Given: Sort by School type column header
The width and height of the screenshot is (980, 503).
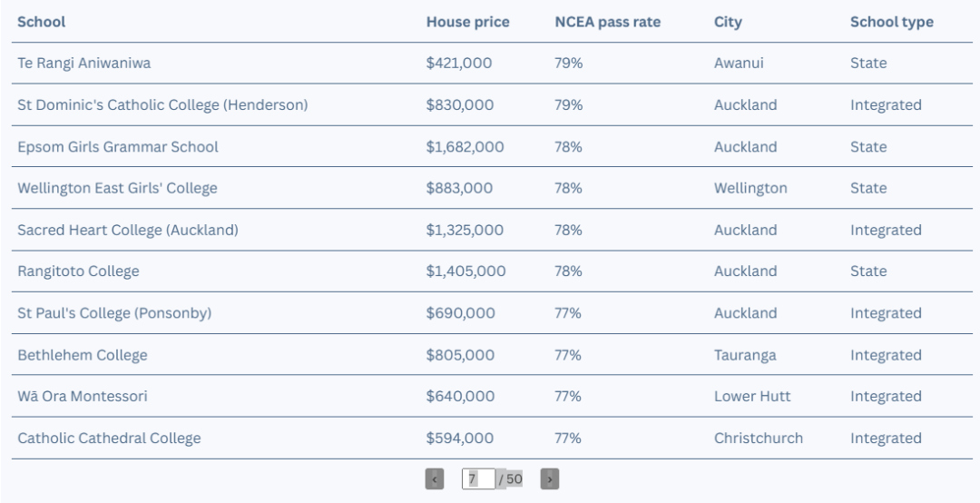Looking at the screenshot, I should [x=892, y=22].
